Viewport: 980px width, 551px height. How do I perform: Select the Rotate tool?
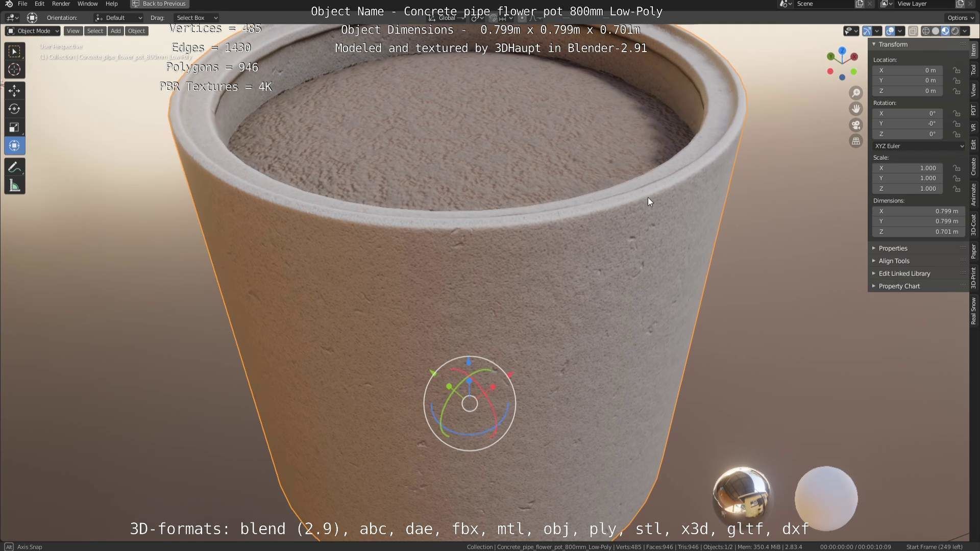pyautogui.click(x=14, y=109)
